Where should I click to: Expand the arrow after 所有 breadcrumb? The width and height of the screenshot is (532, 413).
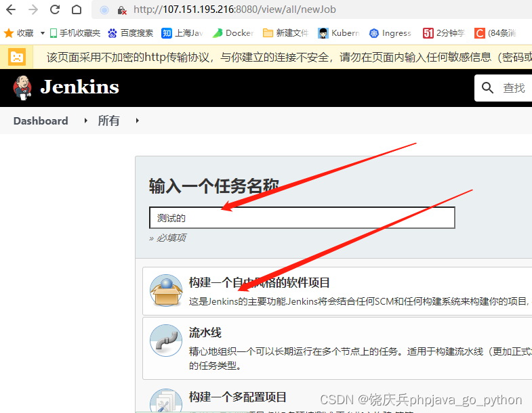coord(138,121)
